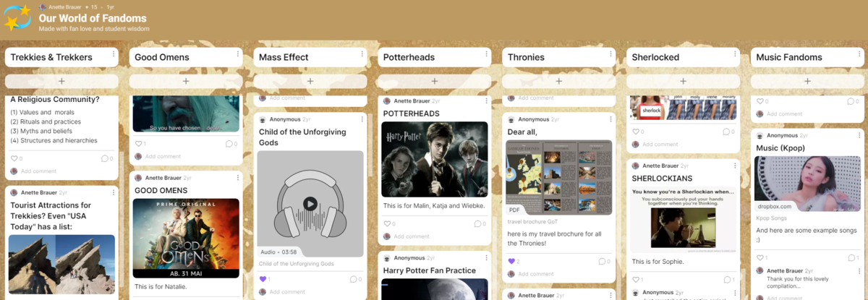Open the travel brochure PDF attachment

click(558, 177)
